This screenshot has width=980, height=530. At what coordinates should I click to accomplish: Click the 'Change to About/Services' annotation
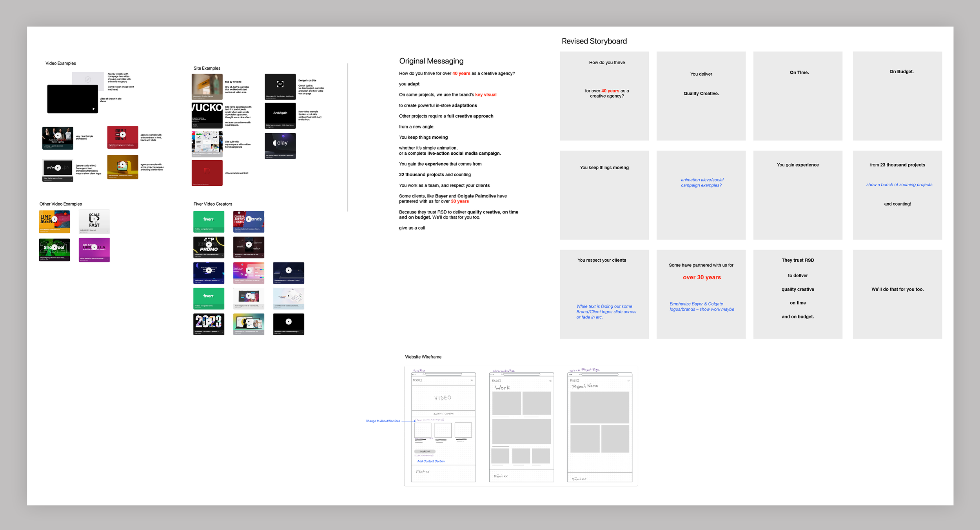[383, 421]
